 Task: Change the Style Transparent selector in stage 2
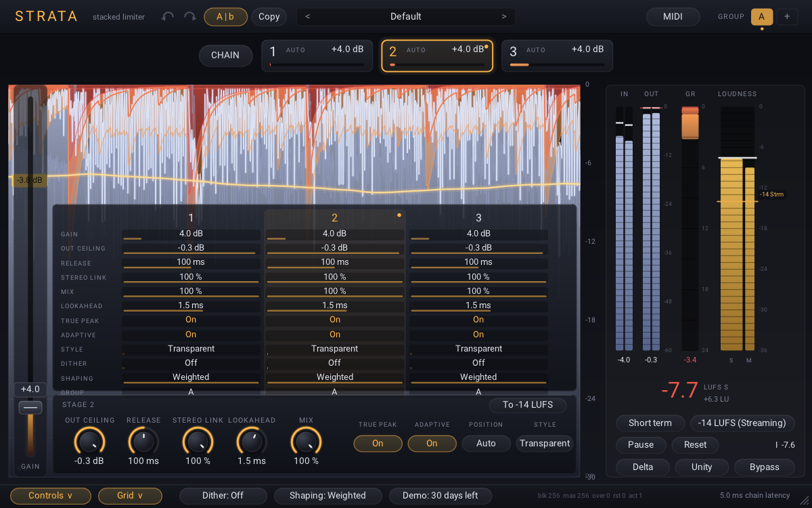point(545,444)
